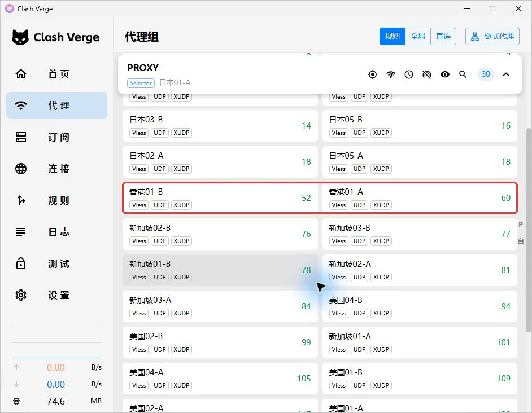This screenshot has height=413, width=532.
Task: Pick the 新加坡03-B proxy node
Action: pyautogui.click(x=420, y=234)
